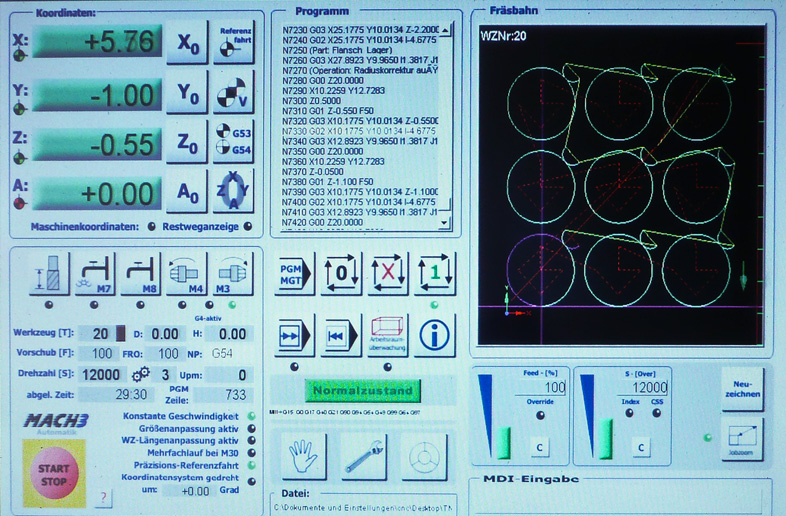Image resolution: width=786 pixels, height=516 pixels.
Task: Reset feed override with C button
Action: [539, 447]
